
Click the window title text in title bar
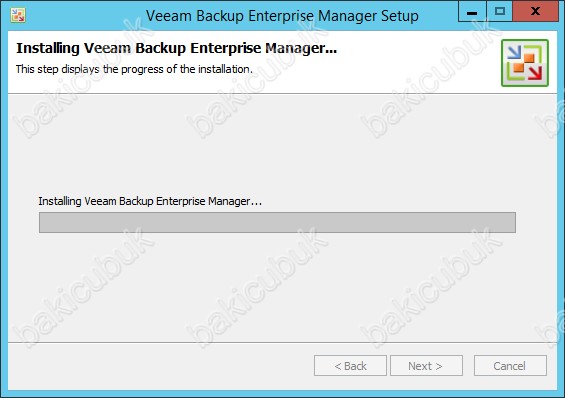pos(282,16)
